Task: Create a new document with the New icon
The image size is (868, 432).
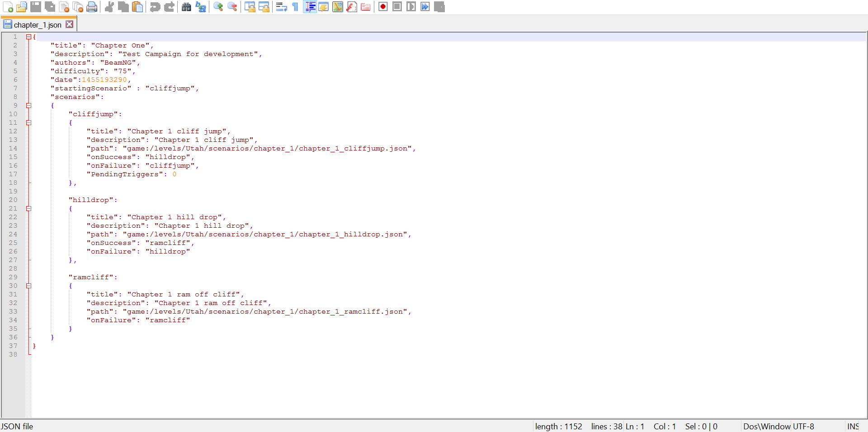Action: [8, 7]
